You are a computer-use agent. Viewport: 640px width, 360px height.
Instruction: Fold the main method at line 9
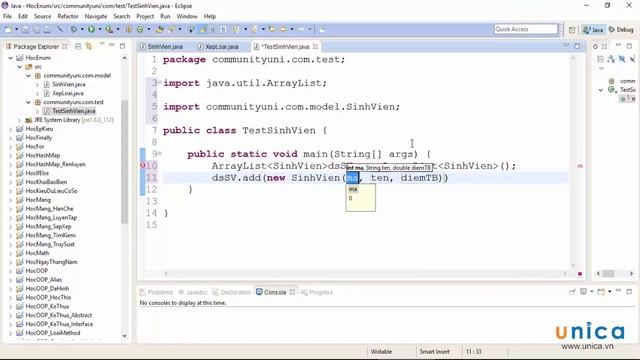click(160, 153)
